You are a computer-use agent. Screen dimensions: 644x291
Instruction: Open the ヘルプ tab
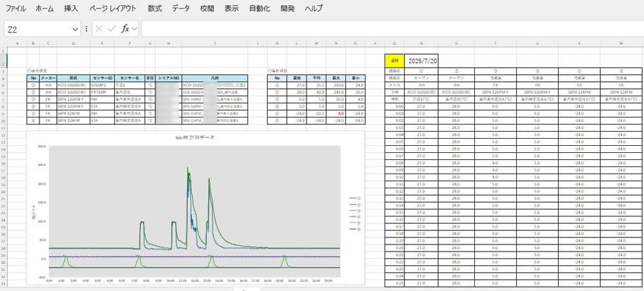tap(314, 8)
